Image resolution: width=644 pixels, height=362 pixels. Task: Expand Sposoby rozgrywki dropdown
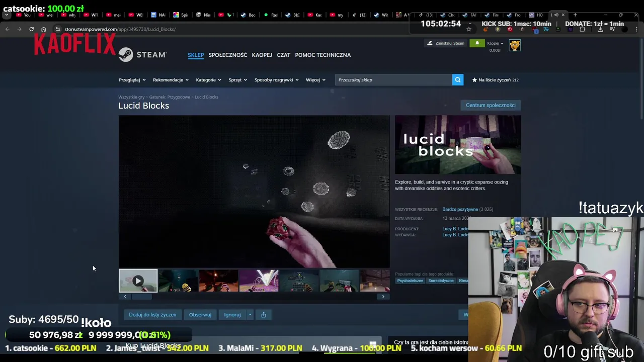[x=277, y=80]
